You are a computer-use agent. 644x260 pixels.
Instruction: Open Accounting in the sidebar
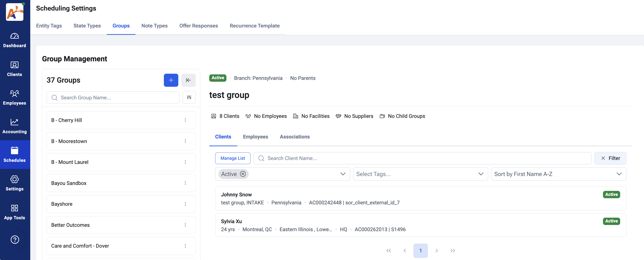point(14,126)
